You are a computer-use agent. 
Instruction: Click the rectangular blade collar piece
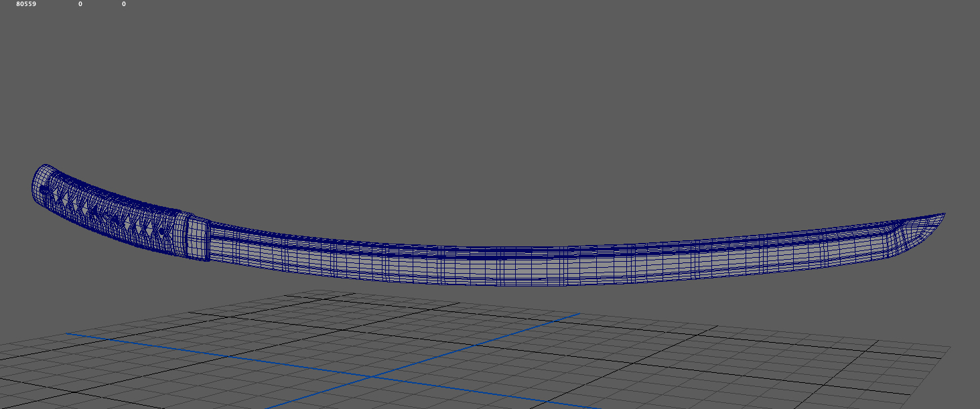[198, 238]
